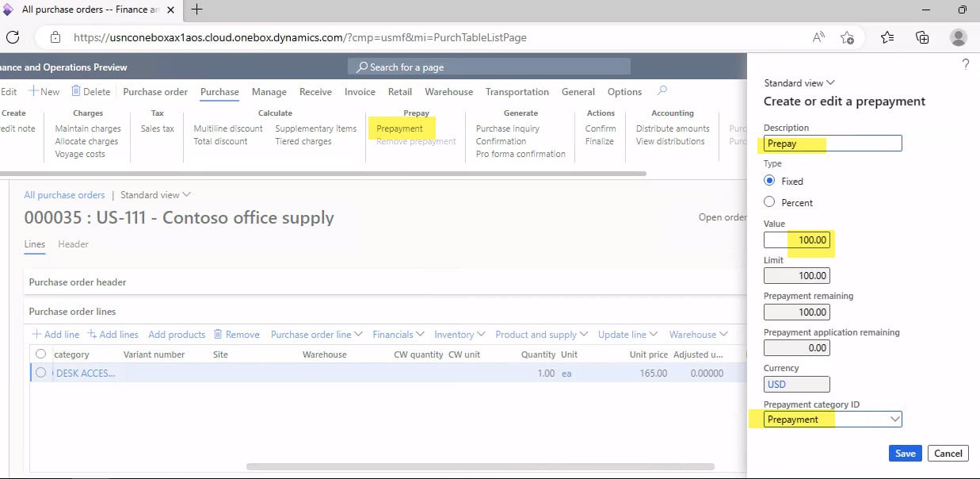Click the user profile avatar icon
The image size is (980, 479).
pyautogui.click(x=959, y=37)
